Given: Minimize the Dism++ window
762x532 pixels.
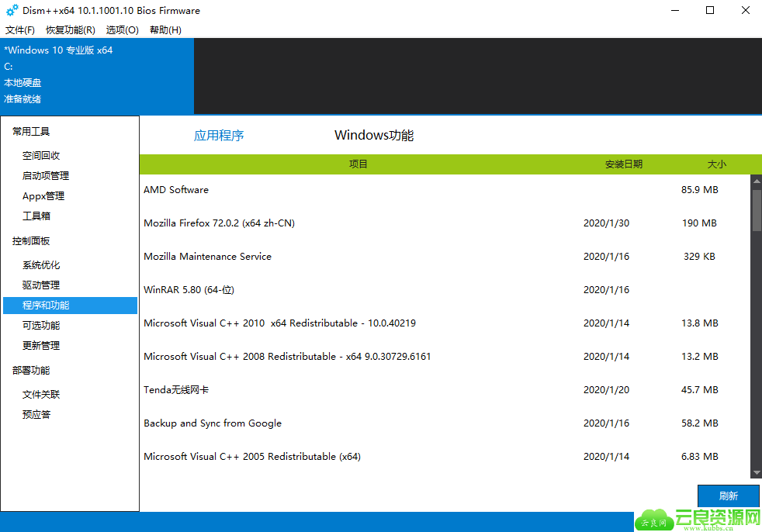Looking at the screenshot, I should coord(674,10).
